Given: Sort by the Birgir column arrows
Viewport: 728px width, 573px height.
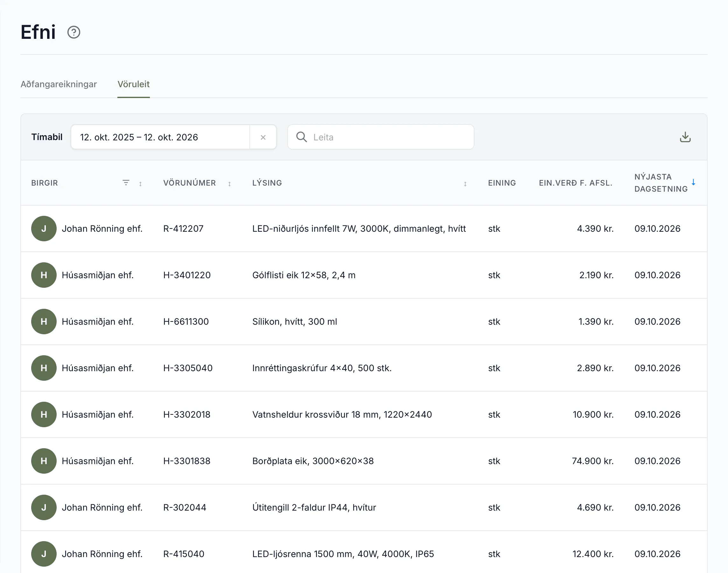Looking at the screenshot, I should (x=141, y=184).
